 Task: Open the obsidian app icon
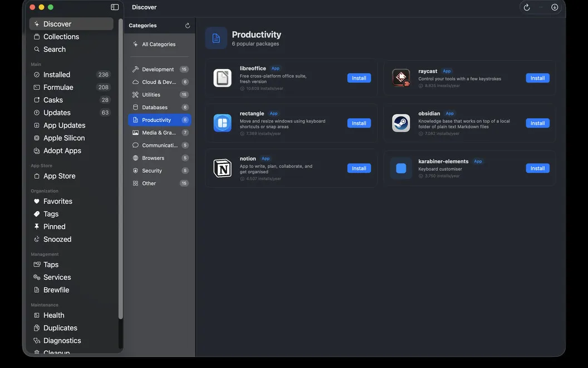pos(401,123)
